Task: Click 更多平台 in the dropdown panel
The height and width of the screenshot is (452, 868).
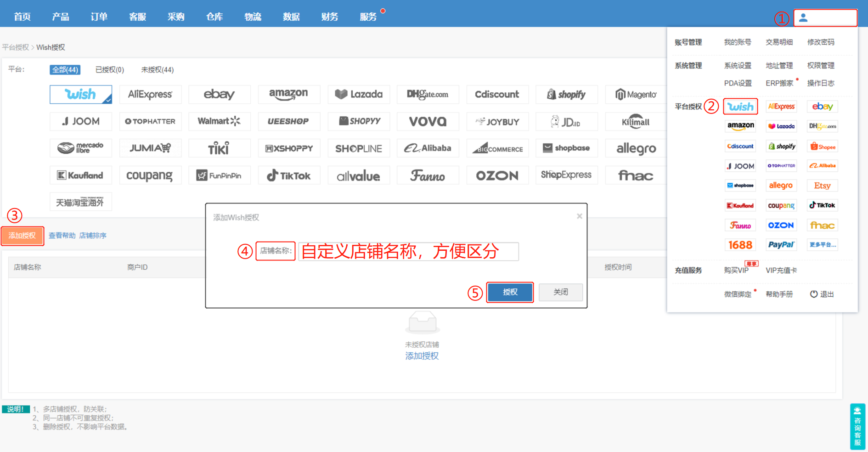Action: tap(823, 245)
